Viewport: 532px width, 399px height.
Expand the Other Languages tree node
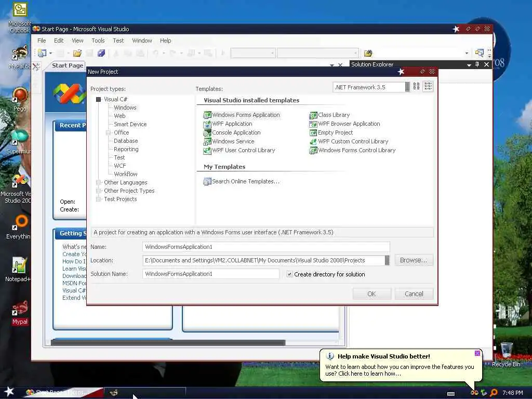coord(98,182)
